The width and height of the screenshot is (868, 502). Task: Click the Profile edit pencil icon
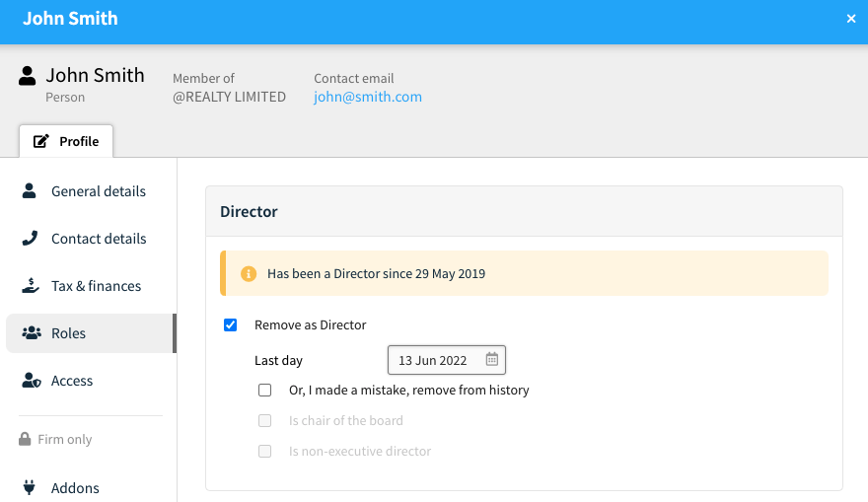(x=41, y=141)
